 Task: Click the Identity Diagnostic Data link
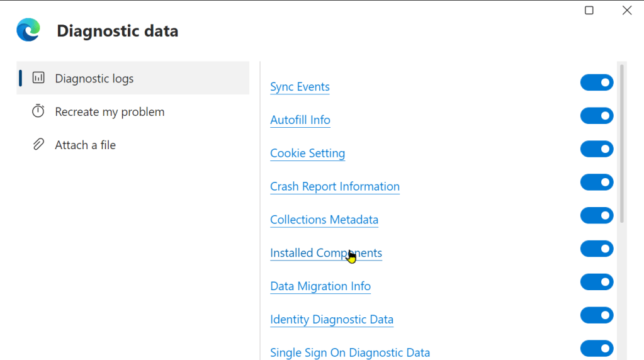(x=331, y=320)
